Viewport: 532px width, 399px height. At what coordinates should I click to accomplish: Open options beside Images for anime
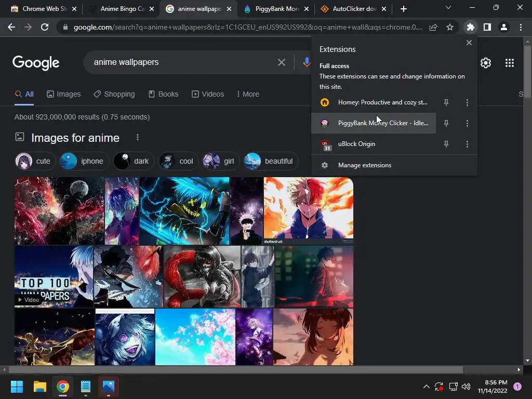tap(137, 137)
